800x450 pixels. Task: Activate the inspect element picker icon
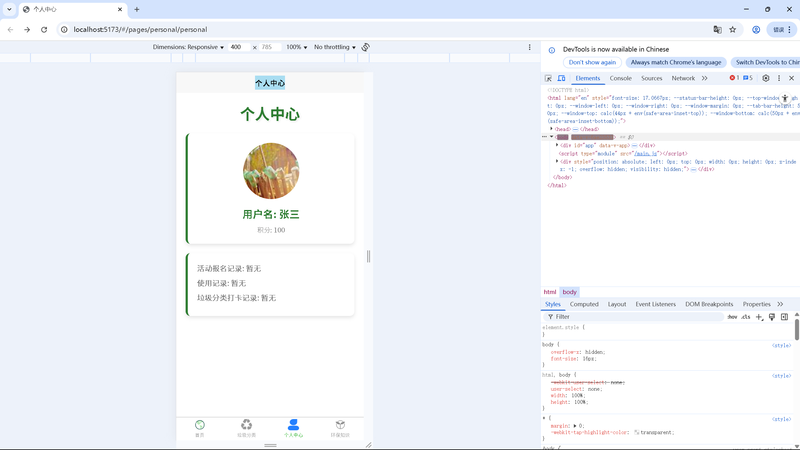548,78
